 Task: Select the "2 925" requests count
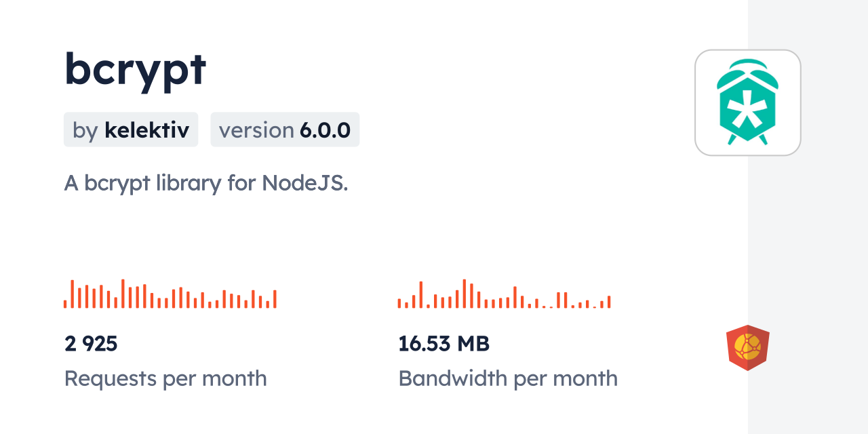click(x=91, y=344)
